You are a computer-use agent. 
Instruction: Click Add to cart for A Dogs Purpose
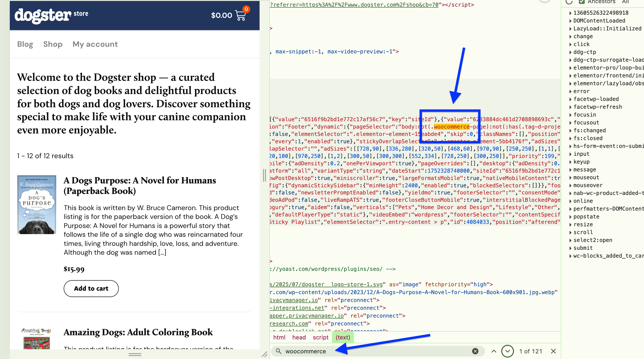click(91, 288)
